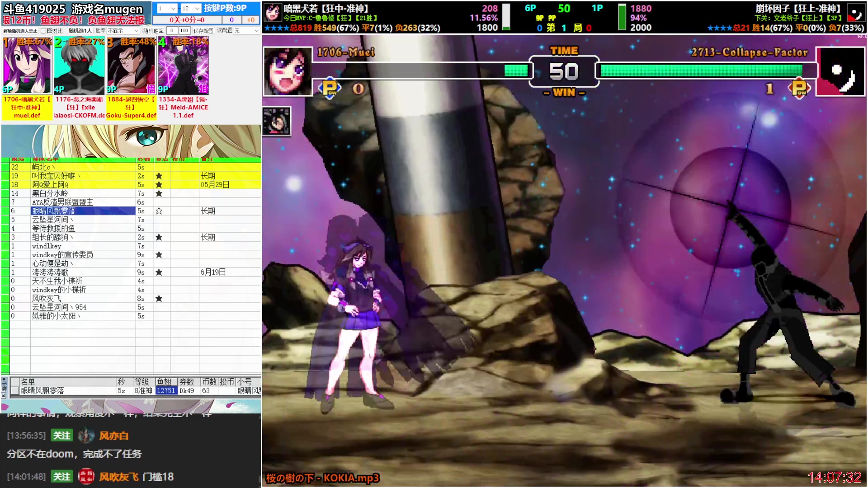
Task: Click 风吹灰飞 red chat avatar
Action: tap(86, 476)
